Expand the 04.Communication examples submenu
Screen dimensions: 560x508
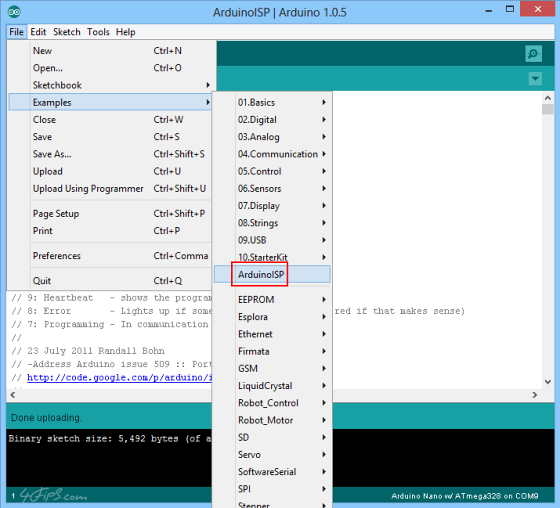pos(272,154)
